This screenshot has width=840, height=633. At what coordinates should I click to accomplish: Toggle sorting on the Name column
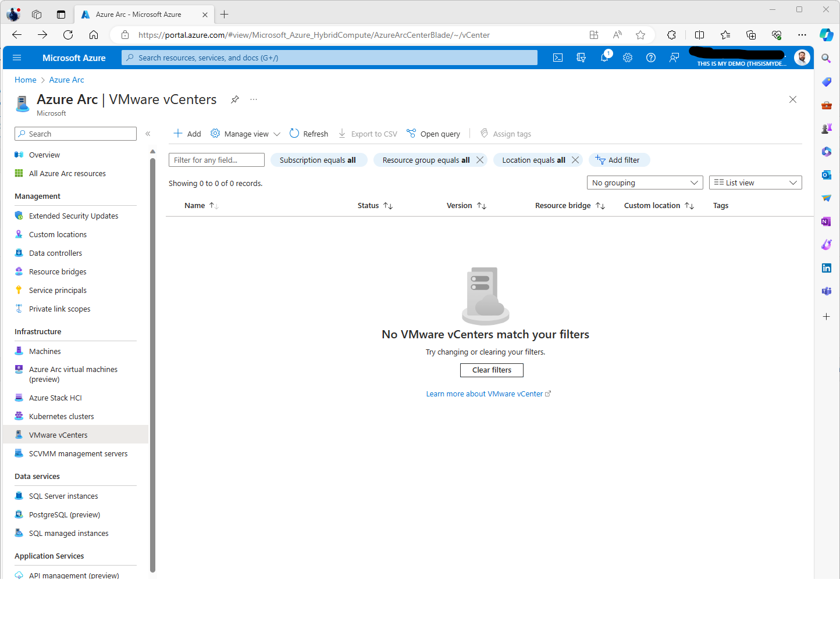pos(201,205)
